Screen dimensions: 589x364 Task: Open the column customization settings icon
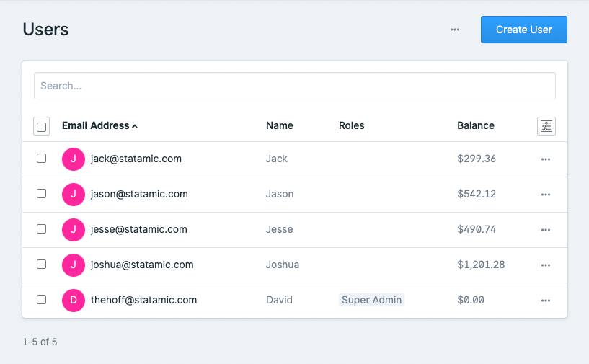pyautogui.click(x=546, y=126)
